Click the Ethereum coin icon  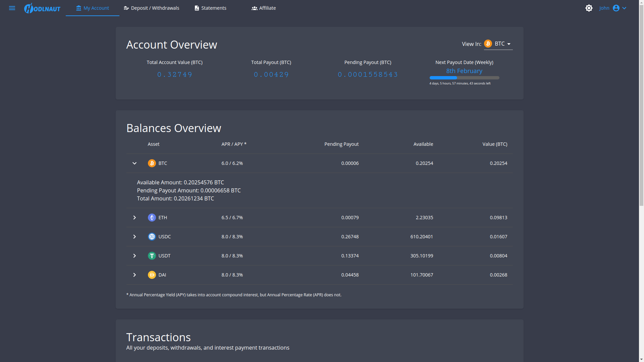(152, 218)
